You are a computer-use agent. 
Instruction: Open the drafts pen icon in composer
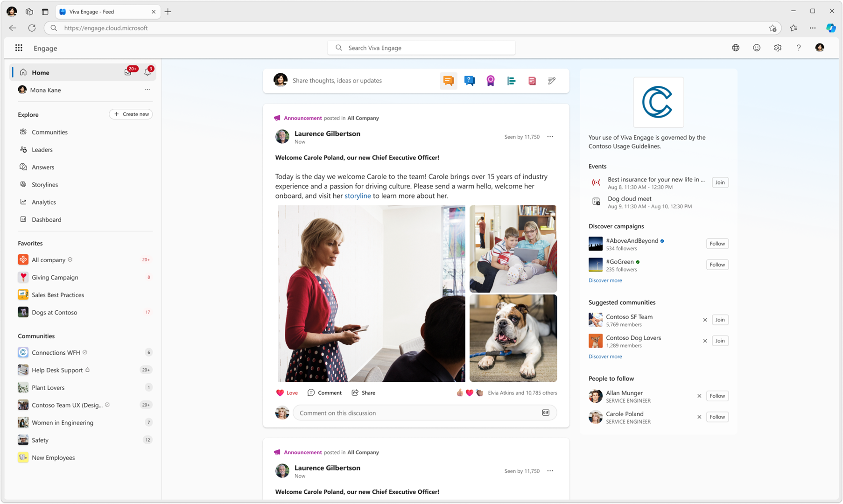tap(552, 81)
